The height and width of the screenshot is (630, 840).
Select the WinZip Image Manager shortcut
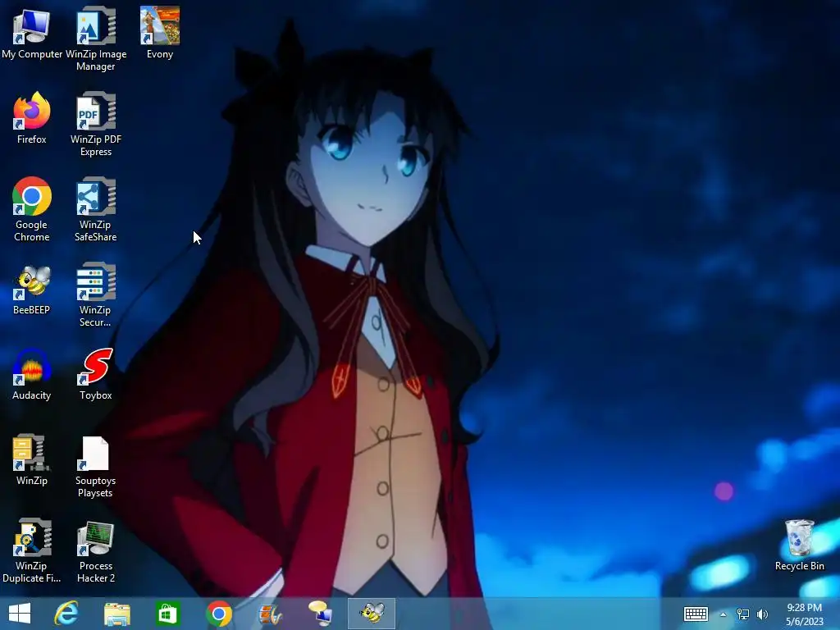[x=96, y=39]
